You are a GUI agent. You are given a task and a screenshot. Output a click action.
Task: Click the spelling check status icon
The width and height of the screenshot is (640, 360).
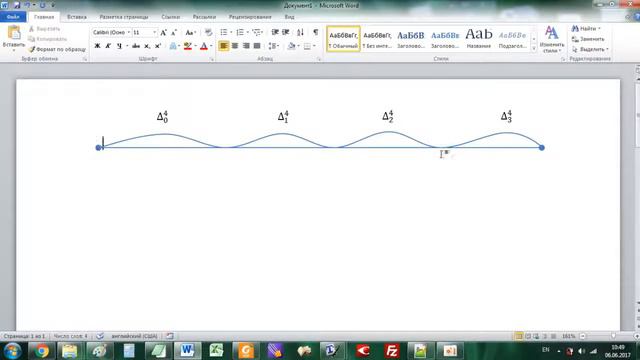[100, 336]
